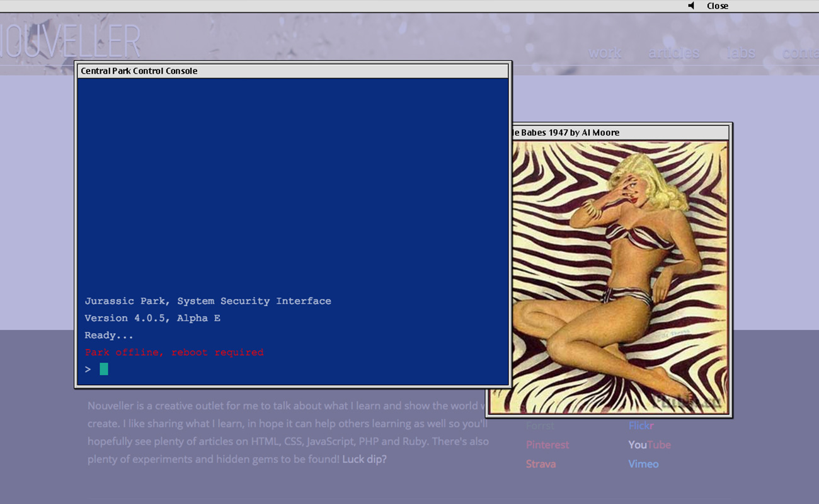Select the Central Park Control Console title bar
Viewport: 819px width, 504px height.
(x=293, y=71)
